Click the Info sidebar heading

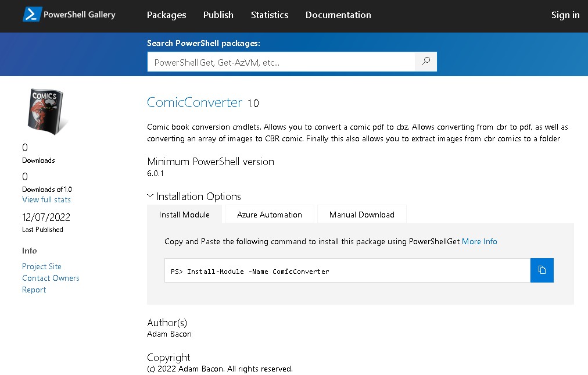tap(29, 251)
